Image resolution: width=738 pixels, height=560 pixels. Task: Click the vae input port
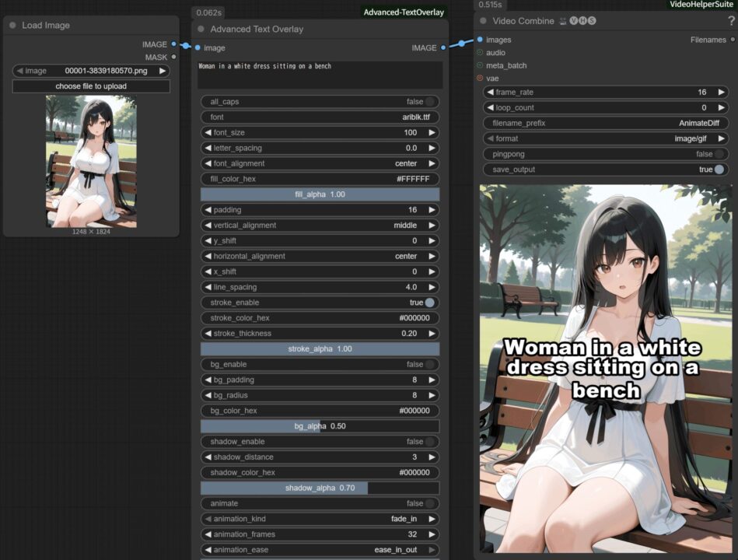click(x=480, y=78)
